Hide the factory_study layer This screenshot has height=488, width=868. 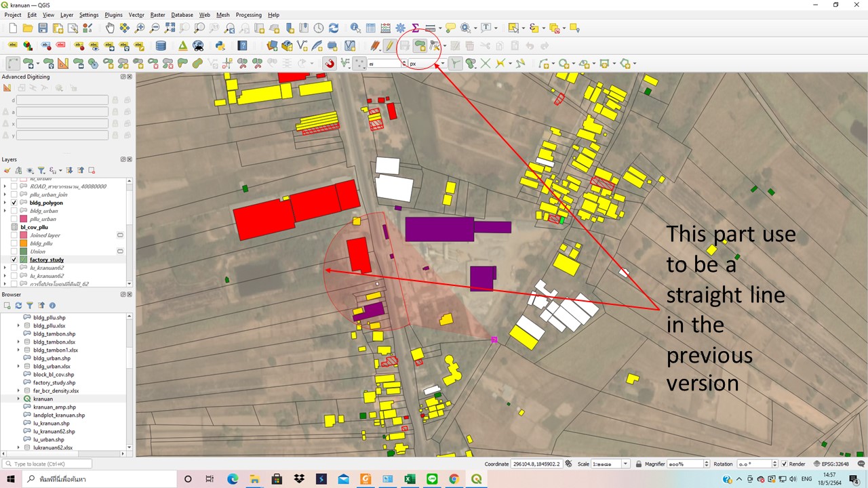(x=13, y=260)
